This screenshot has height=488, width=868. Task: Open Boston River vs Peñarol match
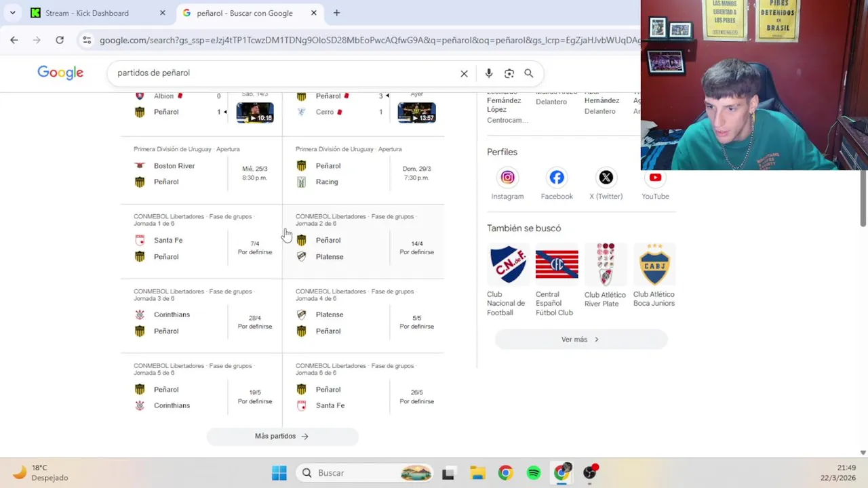click(x=201, y=170)
